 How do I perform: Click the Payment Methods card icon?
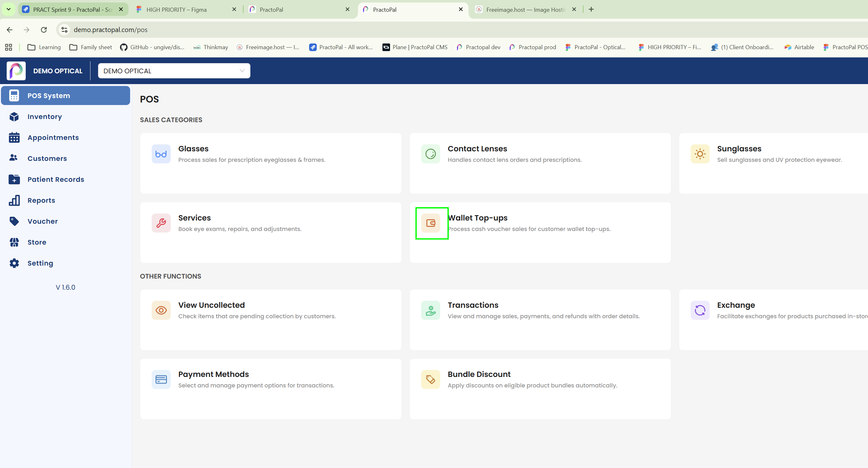click(161, 379)
